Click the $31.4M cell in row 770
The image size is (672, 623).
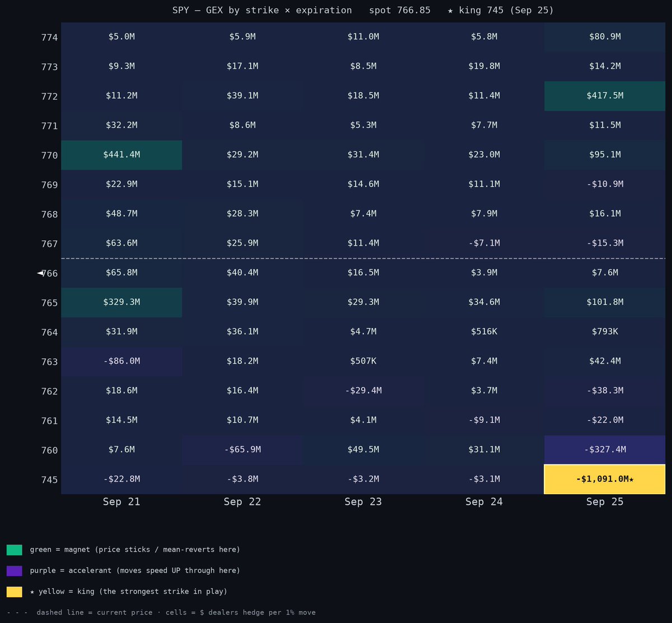tap(363, 155)
